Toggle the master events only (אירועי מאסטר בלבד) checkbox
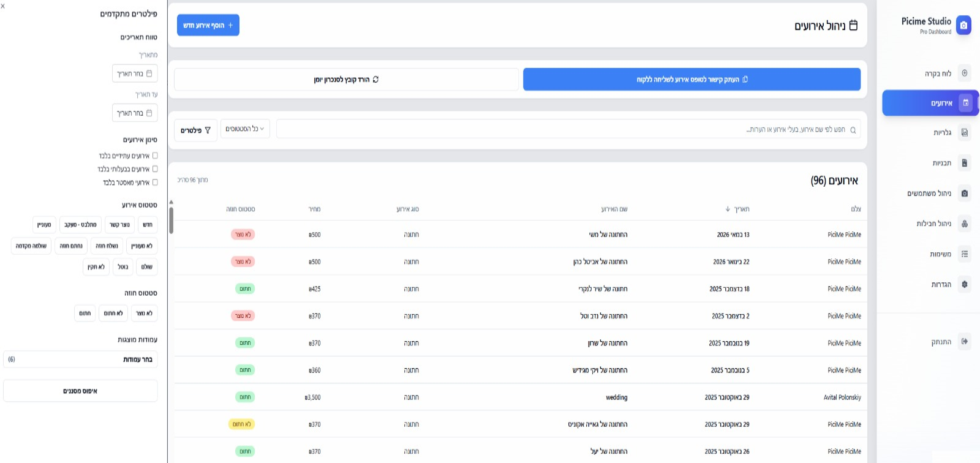The width and height of the screenshot is (980, 463). [155, 183]
